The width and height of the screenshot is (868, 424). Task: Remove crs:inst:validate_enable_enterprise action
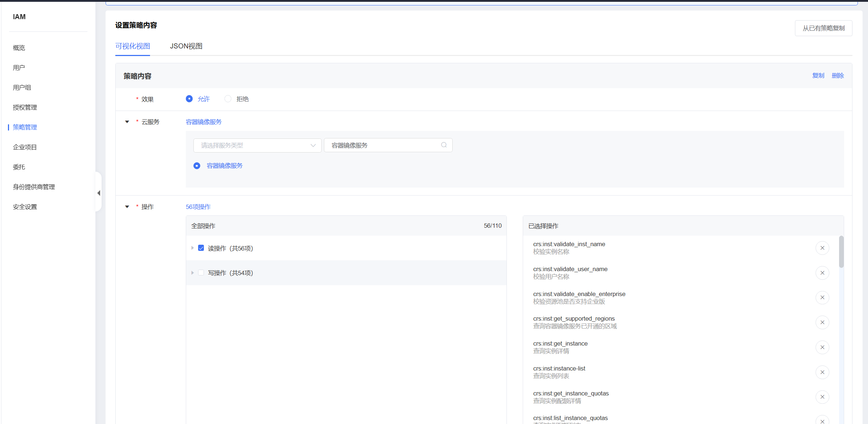click(x=822, y=297)
